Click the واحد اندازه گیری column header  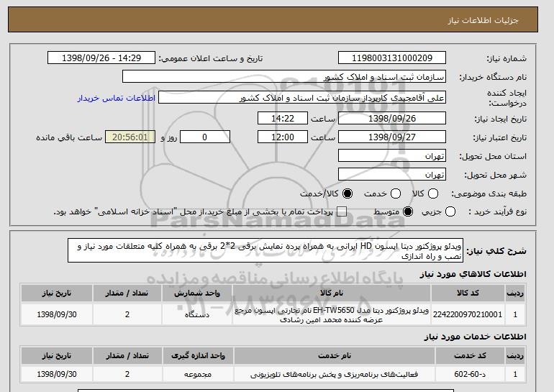tap(198, 355)
